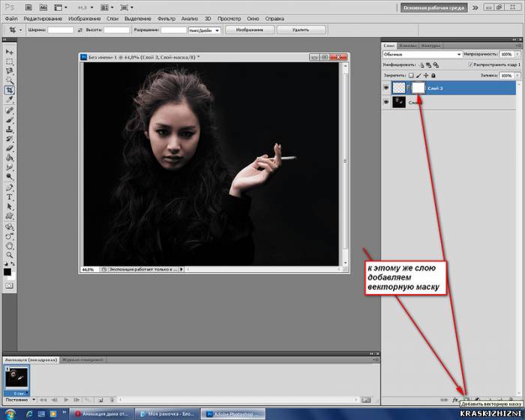Select the 3D Camera Orbit tool
525x420 pixels.
9,236
